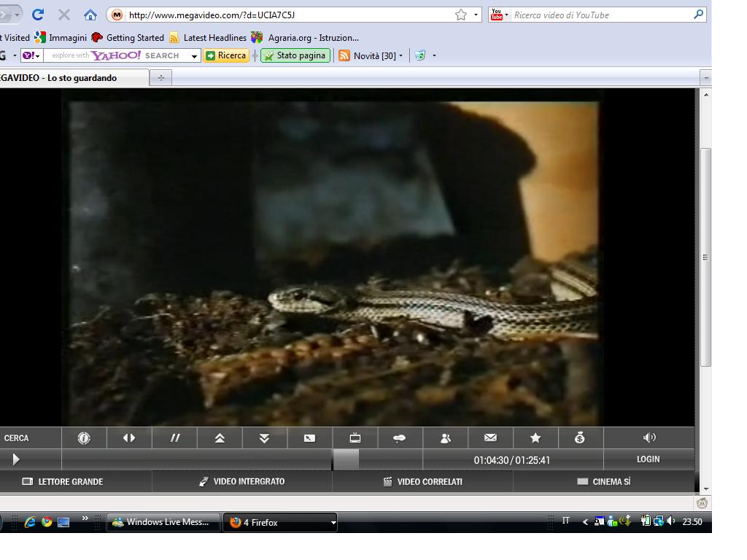Viewport: 747px width, 560px height.
Task: Open the Yahoo search box dropdown arrow
Action: 195,56
